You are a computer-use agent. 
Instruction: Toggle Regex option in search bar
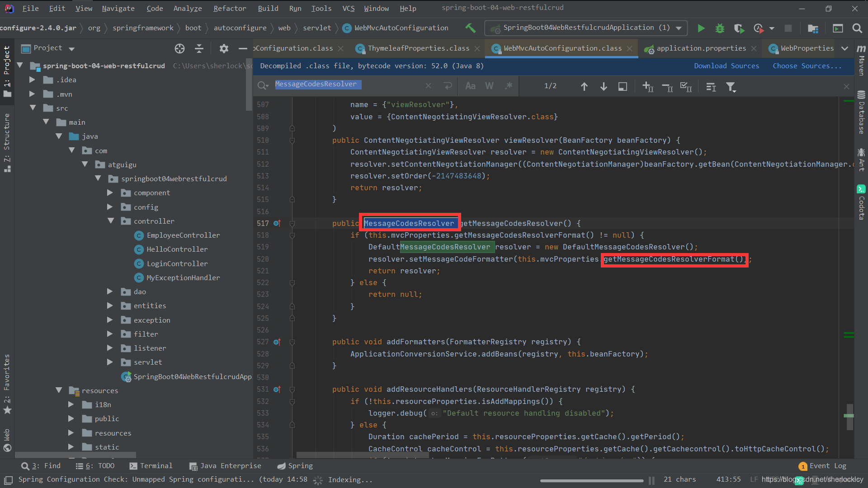tap(509, 86)
